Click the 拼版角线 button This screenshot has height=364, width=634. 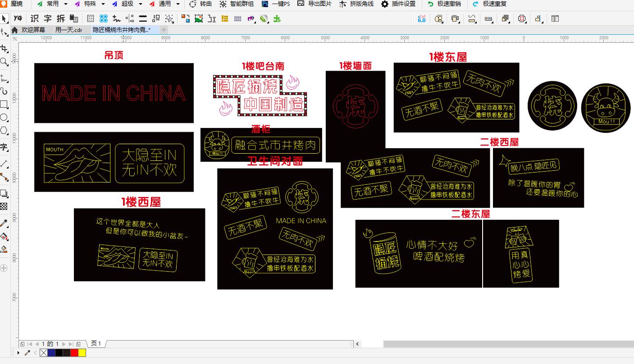coord(356,4)
